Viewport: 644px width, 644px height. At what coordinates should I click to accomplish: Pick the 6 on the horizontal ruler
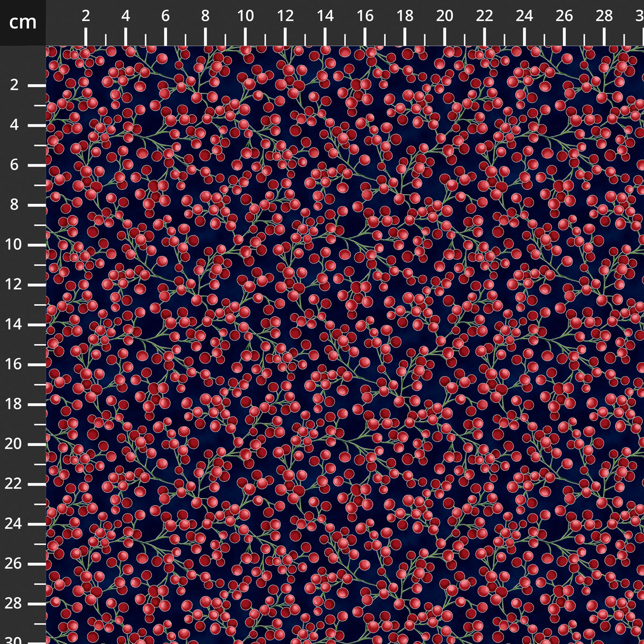click(x=165, y=16)
